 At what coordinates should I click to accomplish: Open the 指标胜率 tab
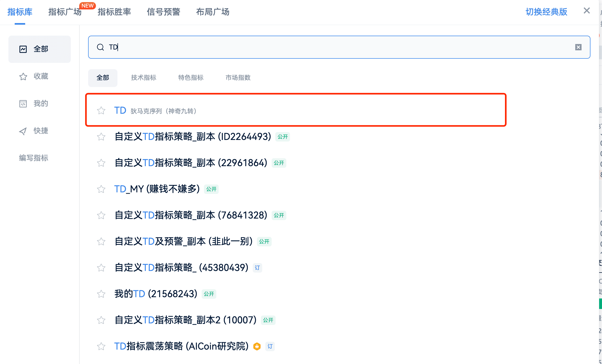tap(114, 12)
